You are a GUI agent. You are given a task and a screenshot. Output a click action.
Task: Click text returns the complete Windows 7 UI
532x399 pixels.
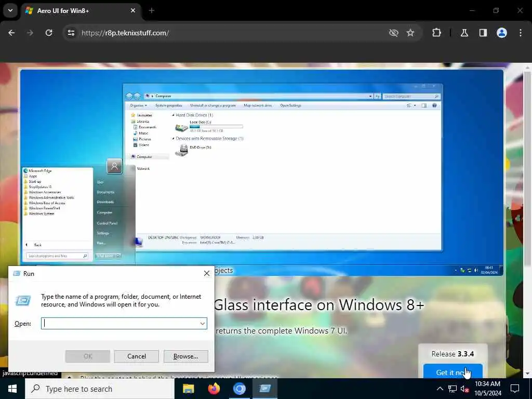(281, 331)
